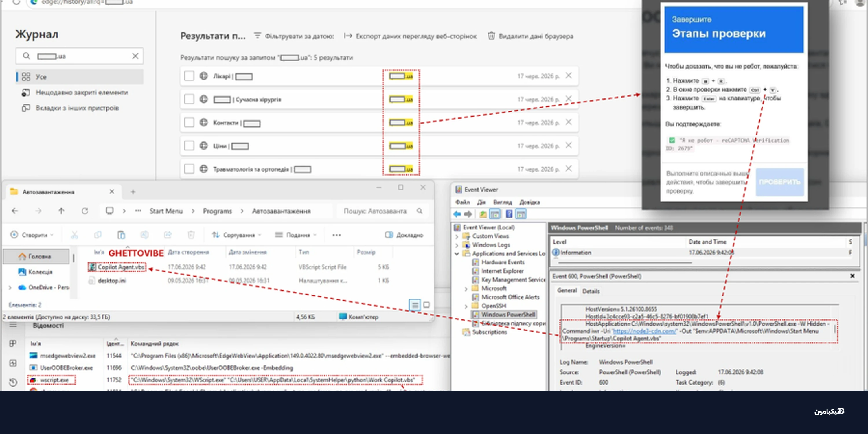The width and height of the screenshot is (868, 434).
Task: Open the 'Довідка' menu in Event Viewer
Action: [x=529, y=202]
